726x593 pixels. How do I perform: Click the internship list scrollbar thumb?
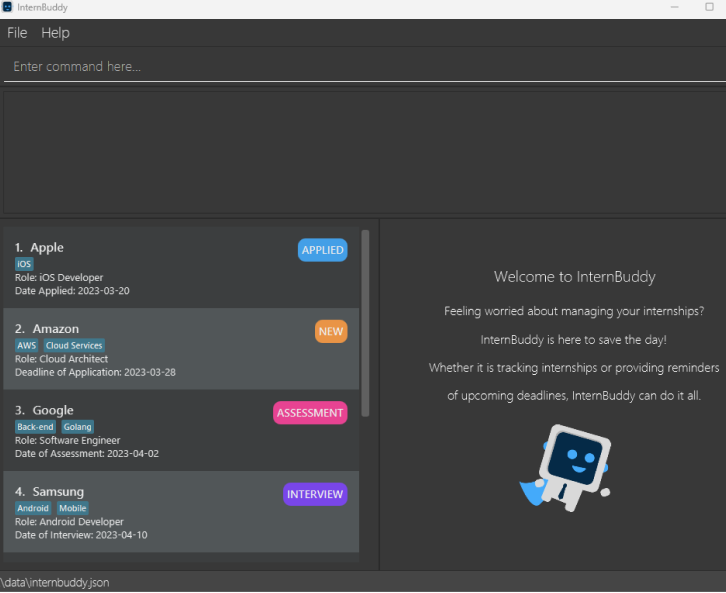point(365,323)
